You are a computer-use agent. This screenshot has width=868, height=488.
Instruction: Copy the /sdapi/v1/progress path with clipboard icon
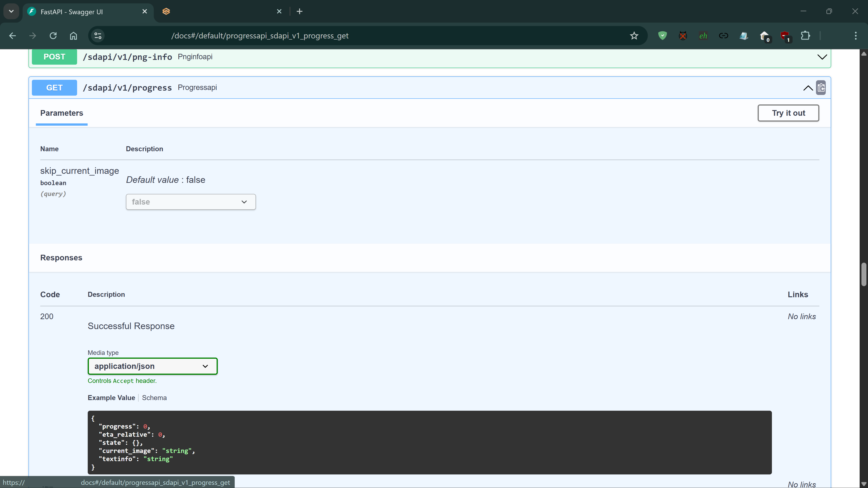(821, 88)
